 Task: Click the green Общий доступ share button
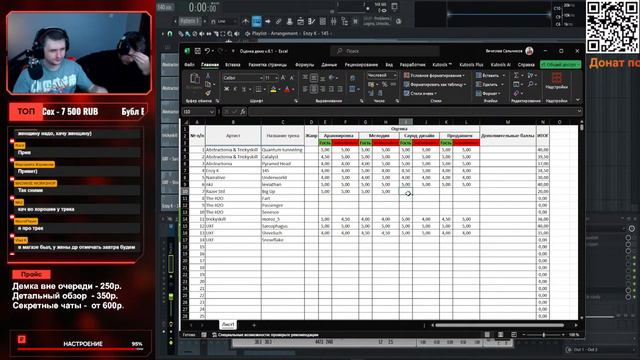[560, 64]
